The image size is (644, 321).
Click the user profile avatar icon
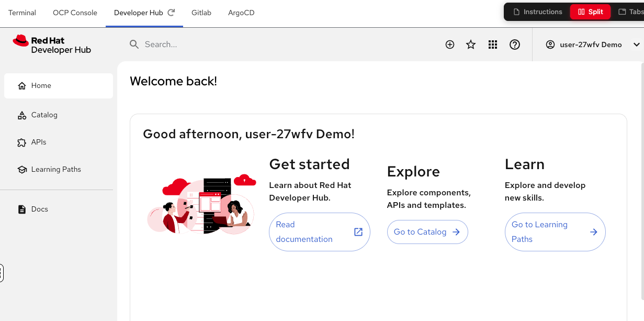coord(550,45)
